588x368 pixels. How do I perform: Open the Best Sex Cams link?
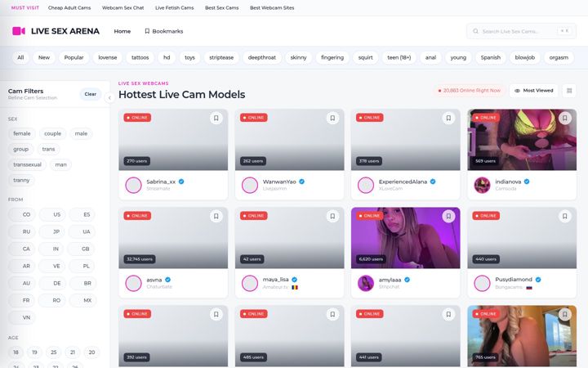(x=221, y=7)
